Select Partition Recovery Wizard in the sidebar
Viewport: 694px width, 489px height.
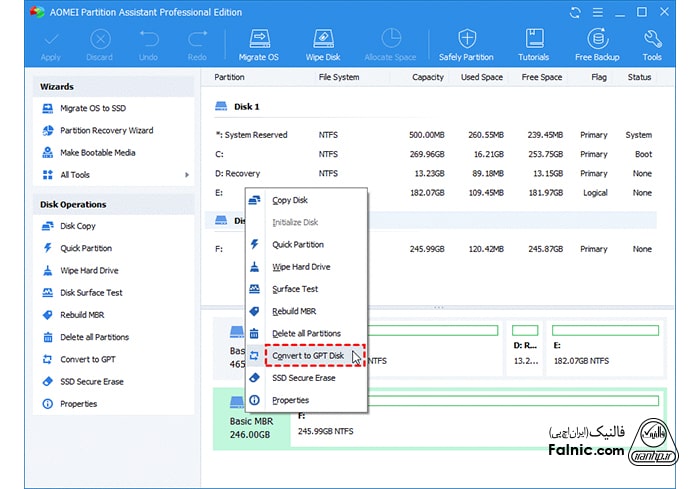click(106, 131)
